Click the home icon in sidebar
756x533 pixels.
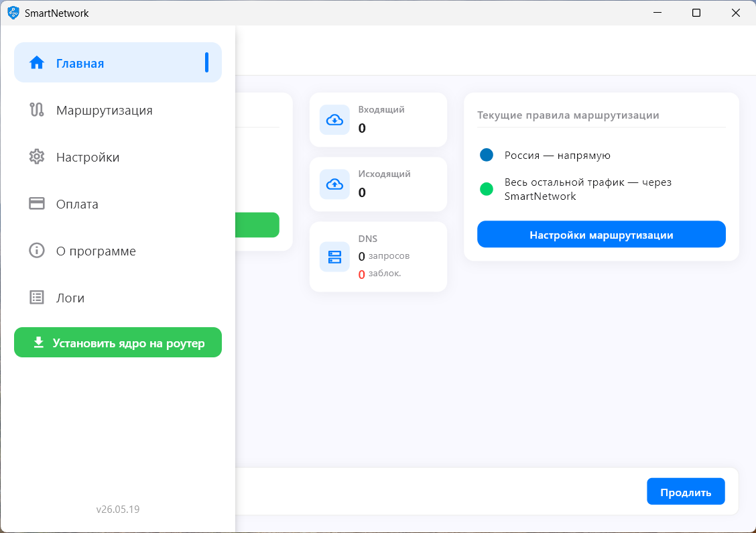click(x=37, y=63)
